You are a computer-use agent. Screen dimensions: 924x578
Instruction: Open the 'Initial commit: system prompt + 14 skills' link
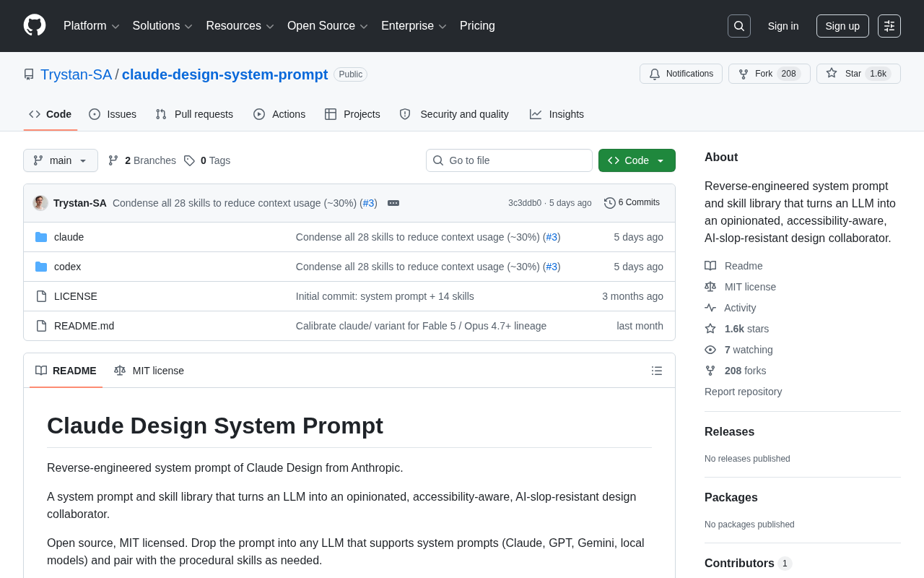coord(385,296)
